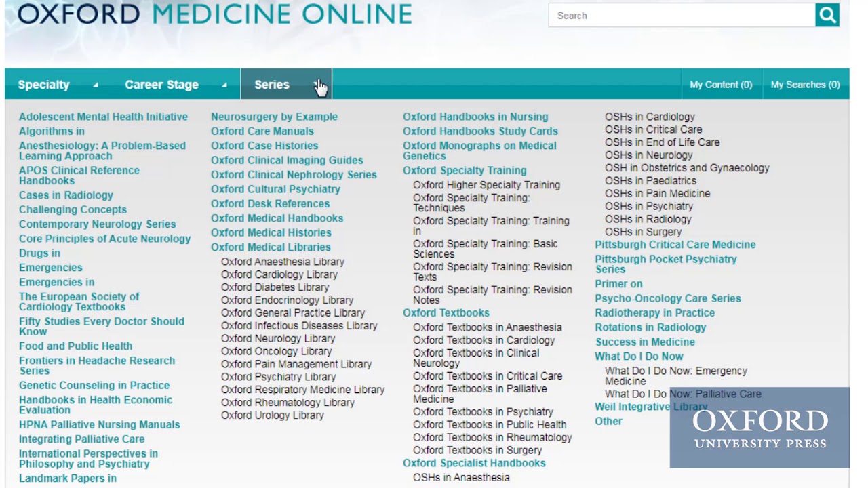
Task: Open Oxford Handbooks Study Cards
Action: point(480,131)
